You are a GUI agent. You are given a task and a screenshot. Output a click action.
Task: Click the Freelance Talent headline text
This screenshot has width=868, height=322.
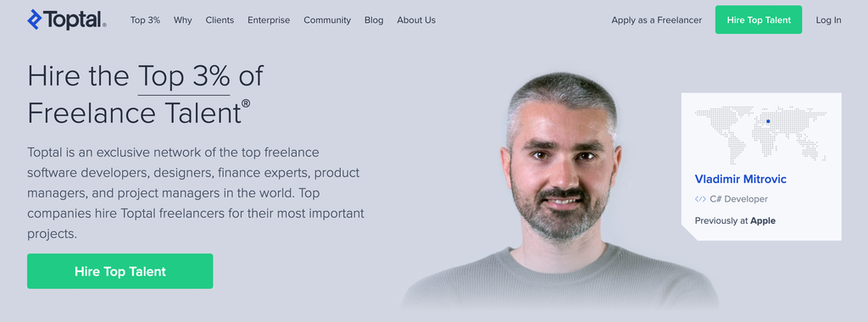pos(138,114)
